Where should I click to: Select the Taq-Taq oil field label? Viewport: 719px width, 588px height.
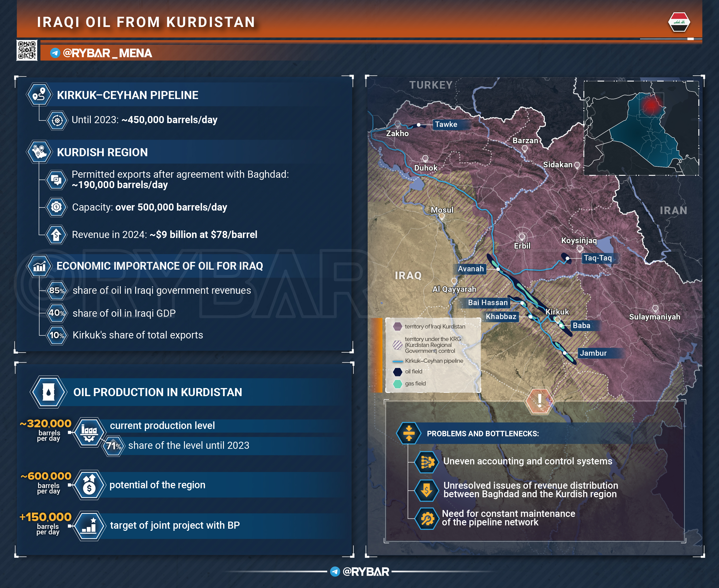click(x=598, y=258)
